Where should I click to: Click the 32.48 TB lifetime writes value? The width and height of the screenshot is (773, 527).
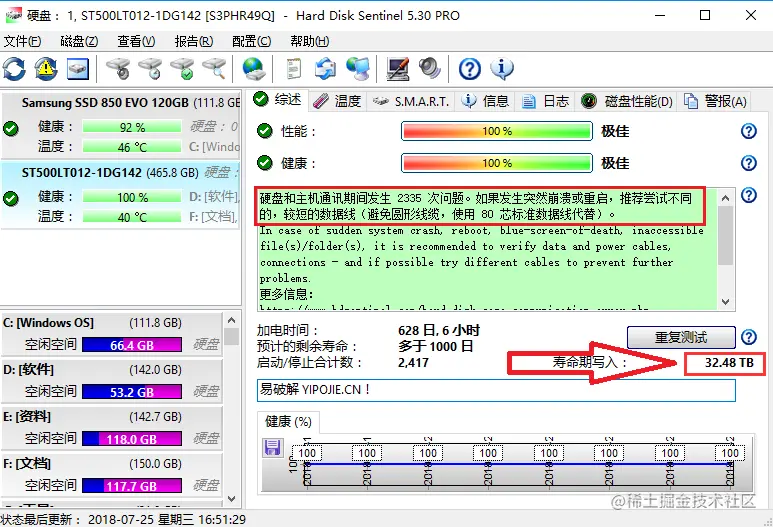point(729,362)
